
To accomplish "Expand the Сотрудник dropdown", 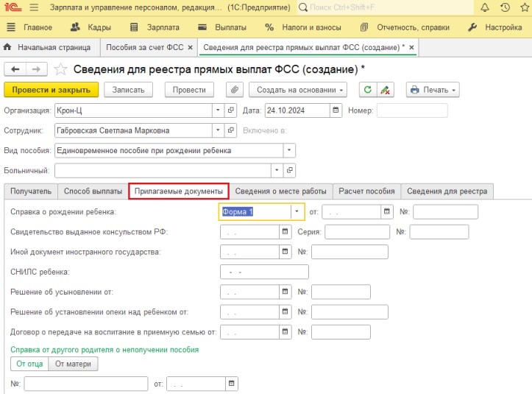I will click(218, 130).
